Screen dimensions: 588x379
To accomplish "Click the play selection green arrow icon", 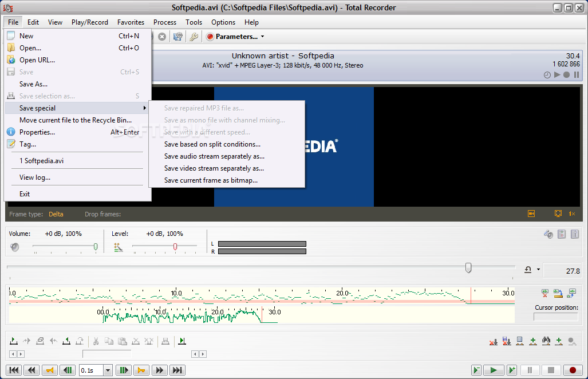I will [182, 341].
